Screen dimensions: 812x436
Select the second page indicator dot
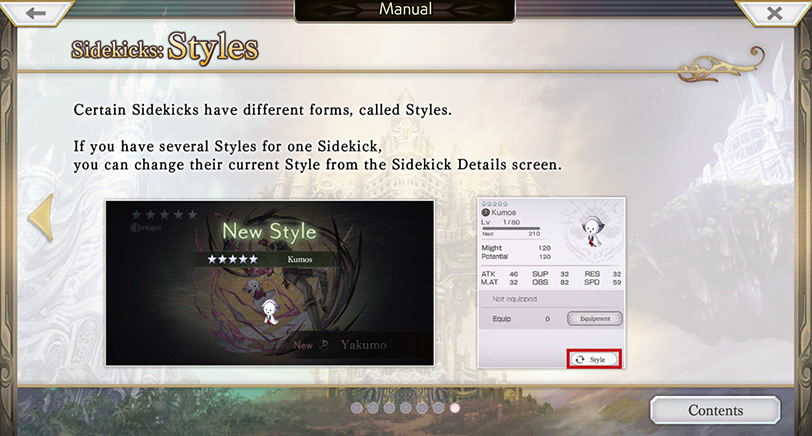[x=373, y=408]
